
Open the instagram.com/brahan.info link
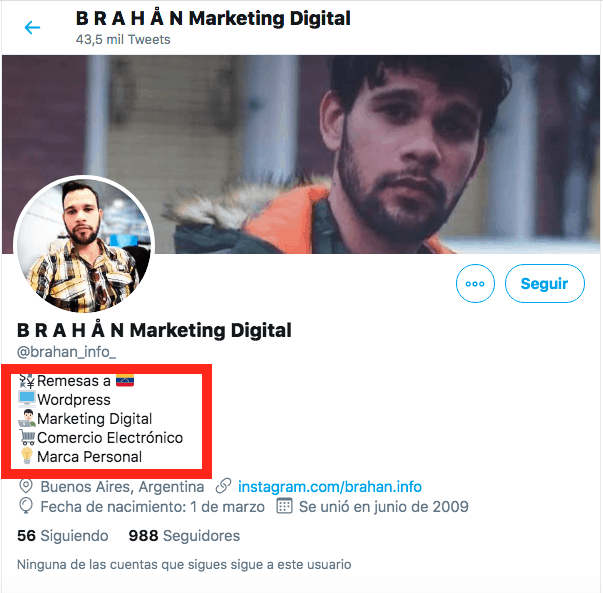click(x=329, y=487)
